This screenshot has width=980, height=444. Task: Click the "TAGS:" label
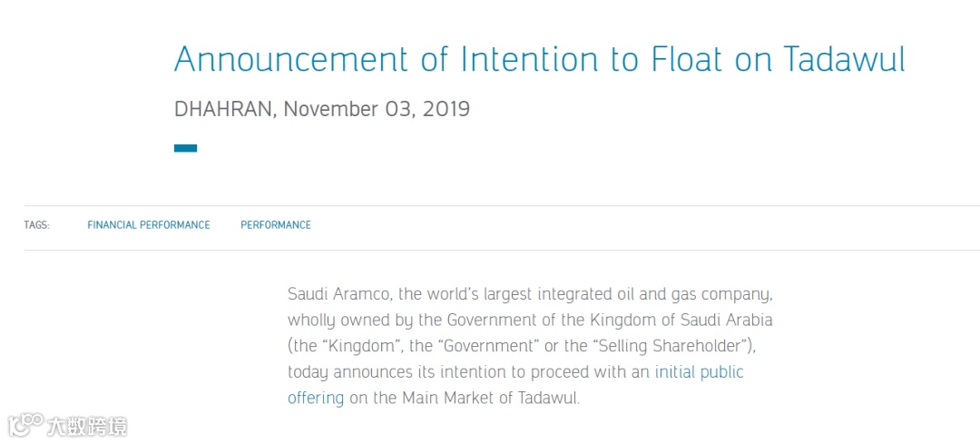pyautogui.click(x=36, y=225)
